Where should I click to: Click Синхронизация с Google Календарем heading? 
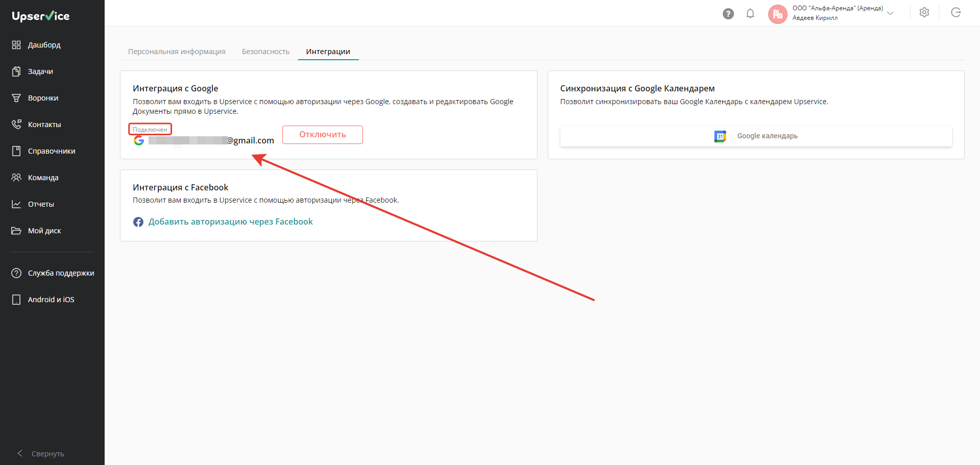(x=638, y=88)
